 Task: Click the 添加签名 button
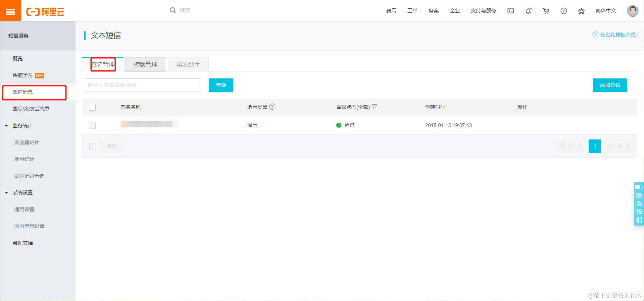click(610, 85)
